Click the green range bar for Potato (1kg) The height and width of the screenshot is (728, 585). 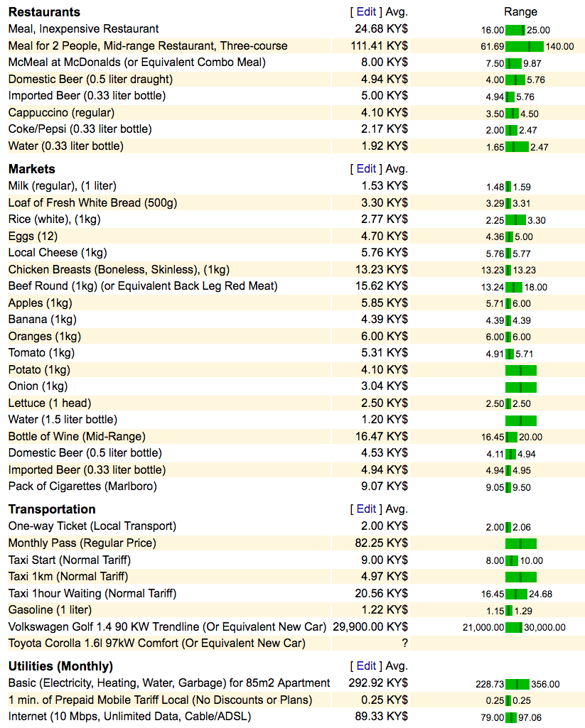pos(520,370)
